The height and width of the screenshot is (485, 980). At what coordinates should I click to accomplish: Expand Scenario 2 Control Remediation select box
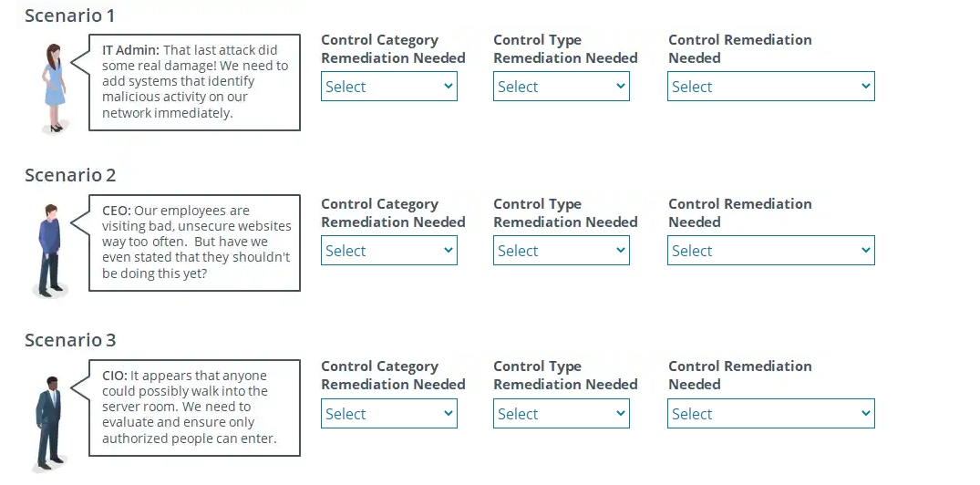(x=770, y=251)
